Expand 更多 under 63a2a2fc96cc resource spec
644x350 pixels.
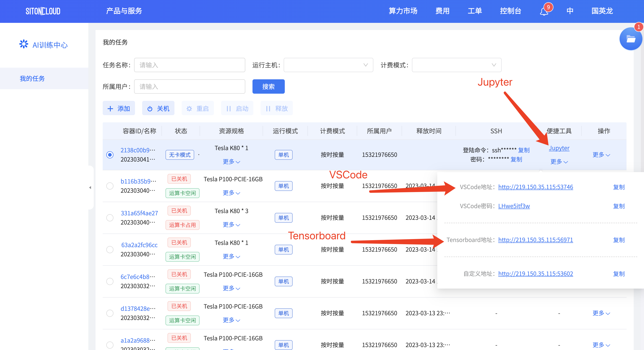(231, 256)
